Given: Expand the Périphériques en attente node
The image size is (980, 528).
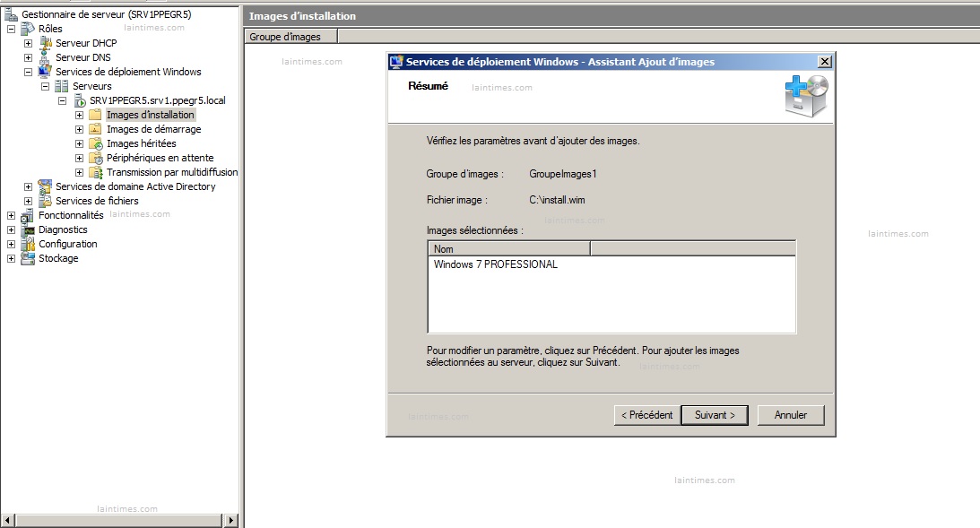Looking at the screenshot, I should [x=80, y=158].
